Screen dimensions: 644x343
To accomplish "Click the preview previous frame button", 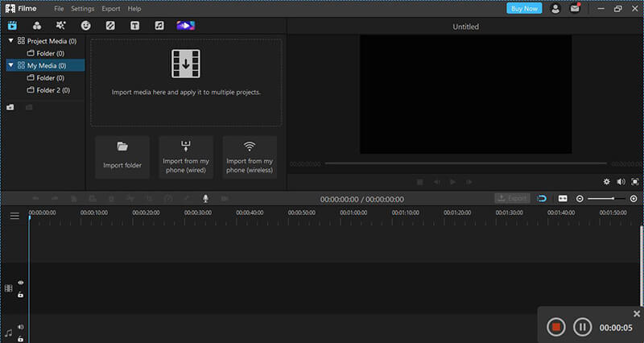I will [x=436, y=181].
